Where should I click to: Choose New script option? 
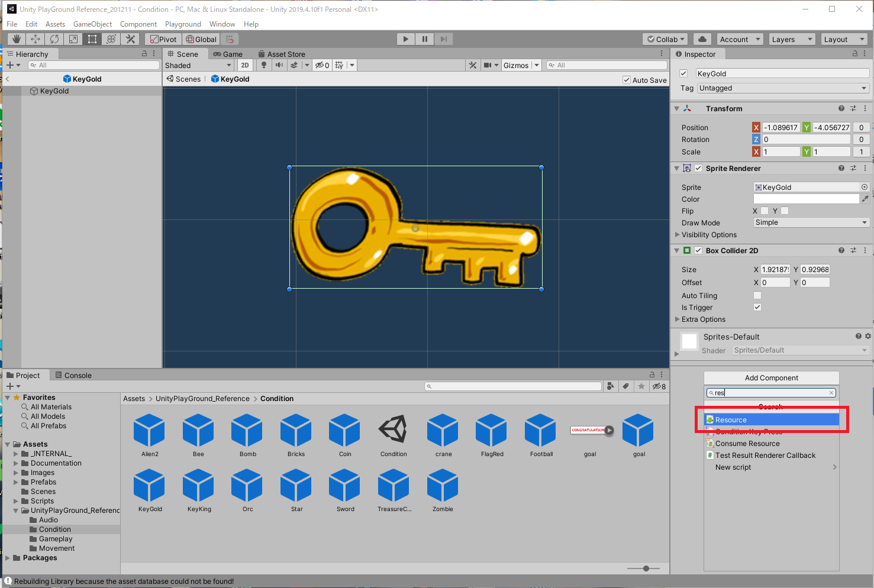[772, 467]
